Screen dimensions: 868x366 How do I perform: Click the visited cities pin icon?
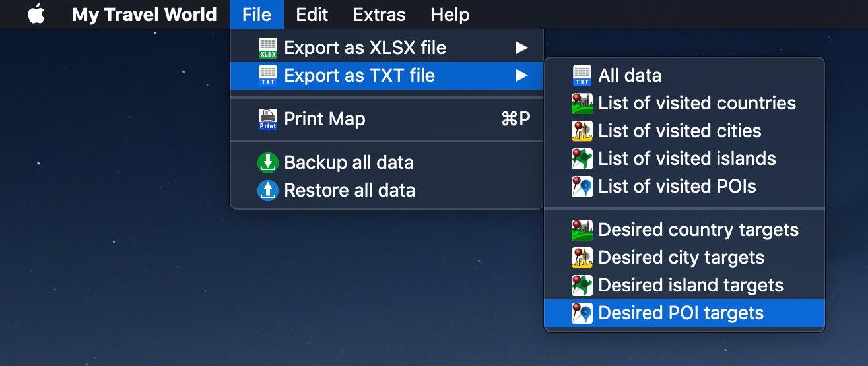click(x=582, y=131)
